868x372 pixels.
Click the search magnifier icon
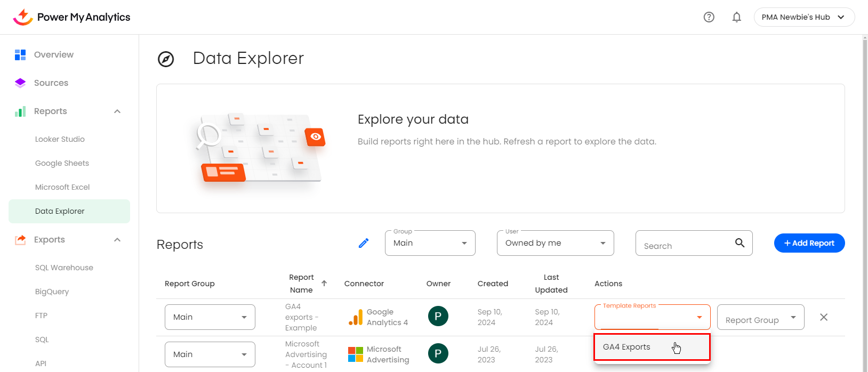(x=740, y=243)
